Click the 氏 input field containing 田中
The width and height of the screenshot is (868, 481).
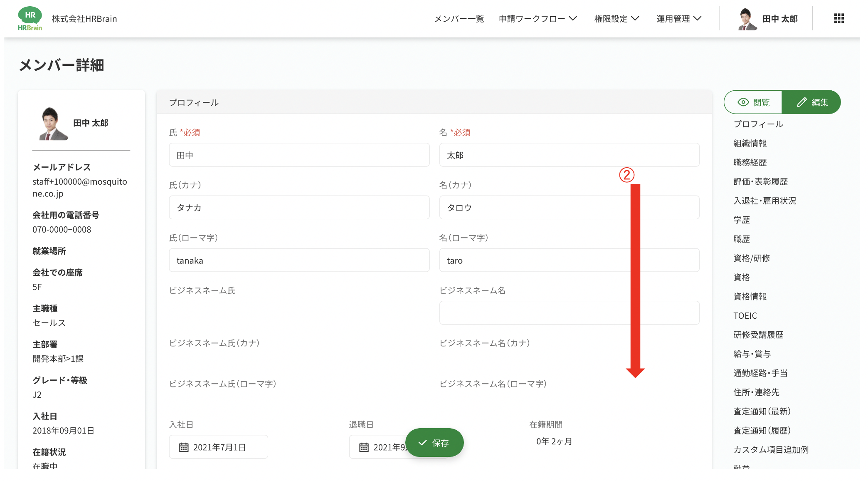(x=299, y=155)
